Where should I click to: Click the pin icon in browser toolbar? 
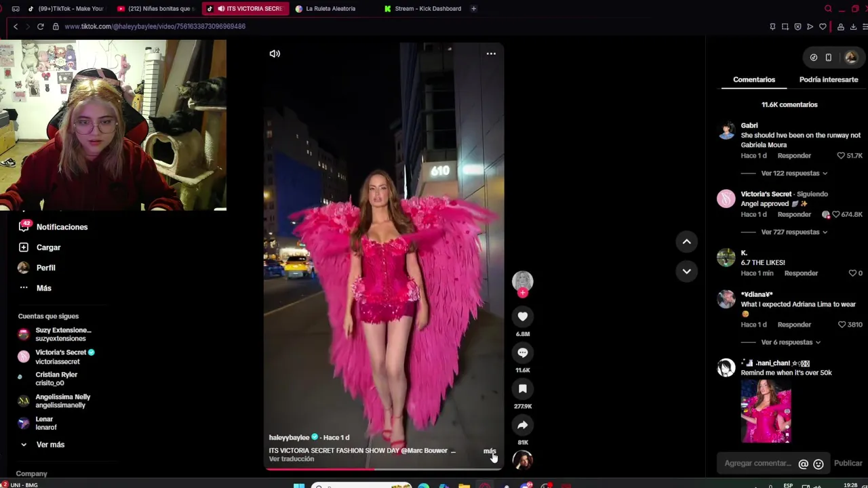[x=772, y=26]
